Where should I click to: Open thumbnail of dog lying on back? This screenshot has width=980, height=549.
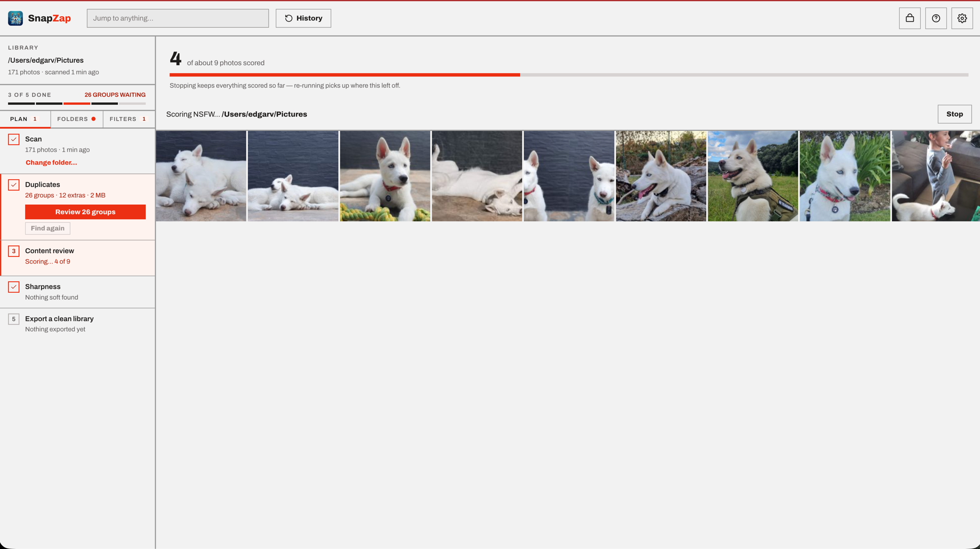[x=477, y=176]
